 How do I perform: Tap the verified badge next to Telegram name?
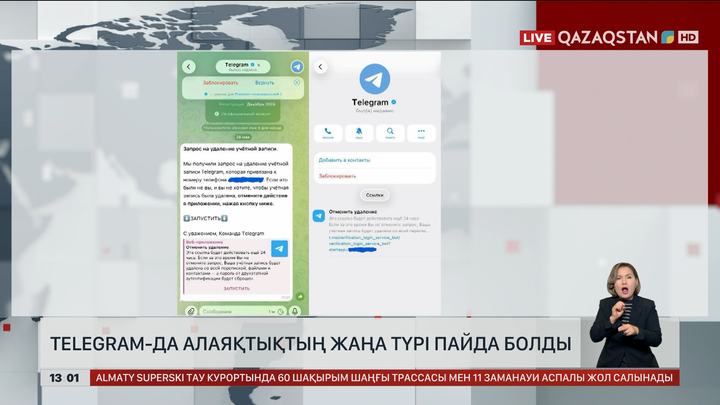(x=394, y=102)
